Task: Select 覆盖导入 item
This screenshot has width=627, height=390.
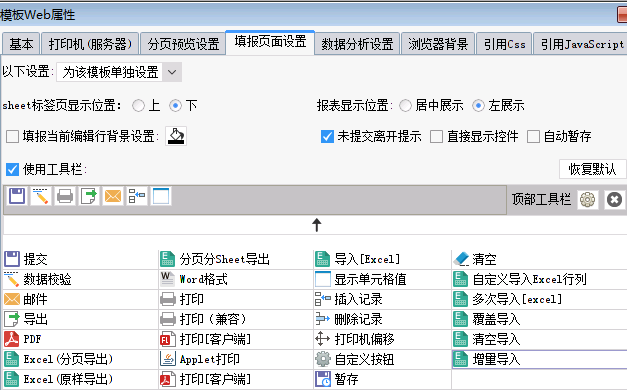Action: (539, 319)
